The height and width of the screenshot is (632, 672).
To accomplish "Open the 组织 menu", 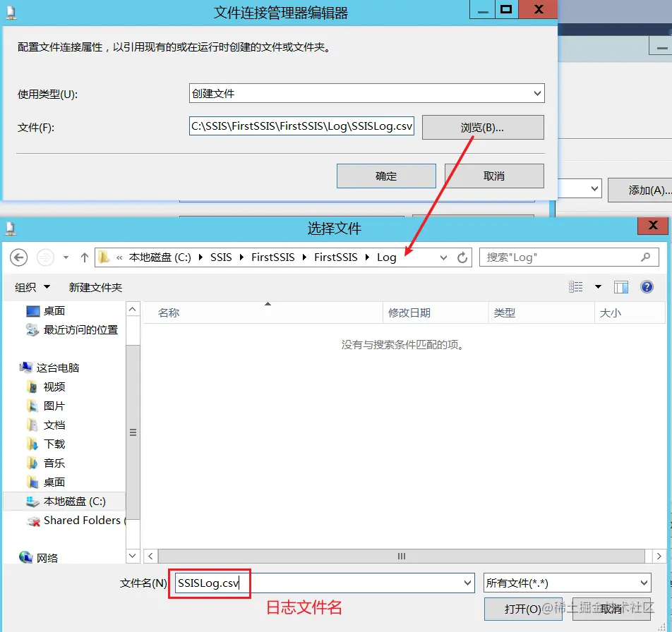I will point(32,287).
